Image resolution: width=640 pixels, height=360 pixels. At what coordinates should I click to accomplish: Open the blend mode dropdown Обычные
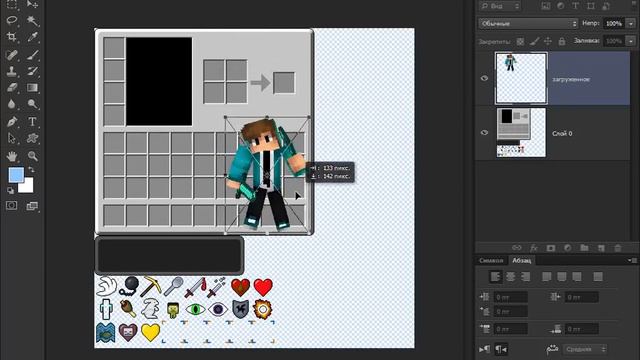528,24
